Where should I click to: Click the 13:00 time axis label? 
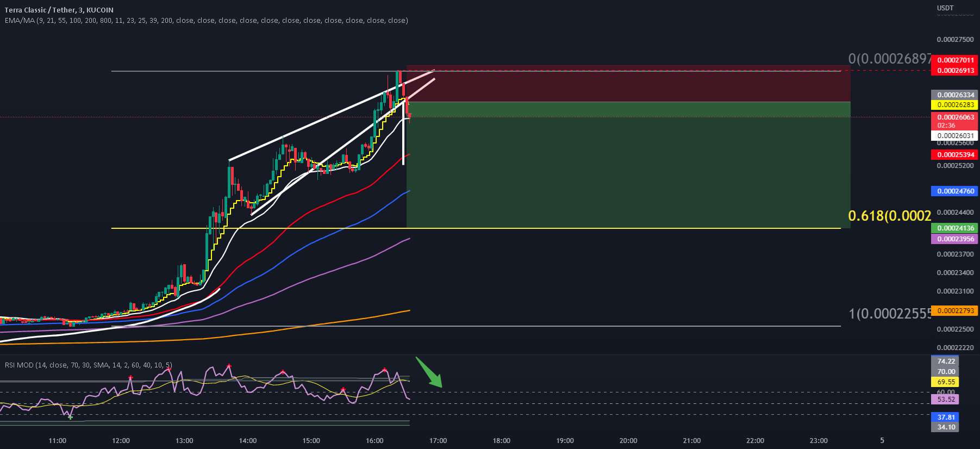pyautogui.click(x=184, y=440)
